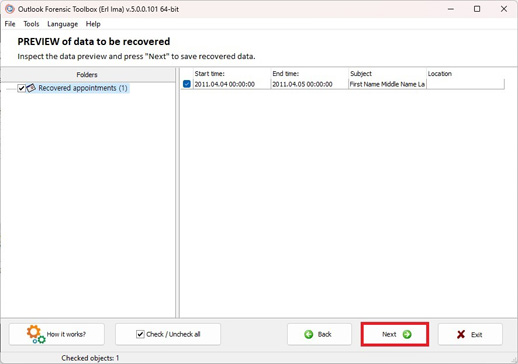Sort by Start time column header
The width and height of the screenshot is (518, 364).
(232, 74)
